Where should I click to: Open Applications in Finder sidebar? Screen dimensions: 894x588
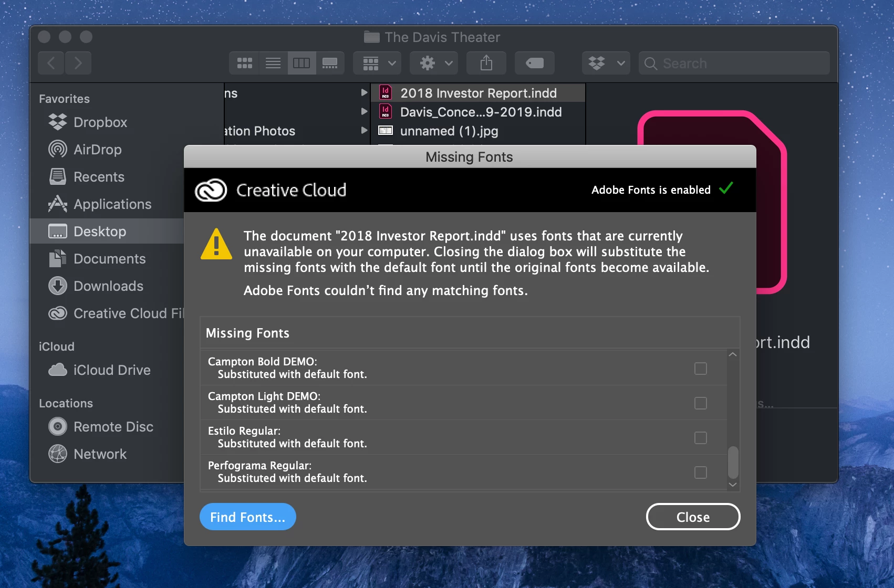112,204
